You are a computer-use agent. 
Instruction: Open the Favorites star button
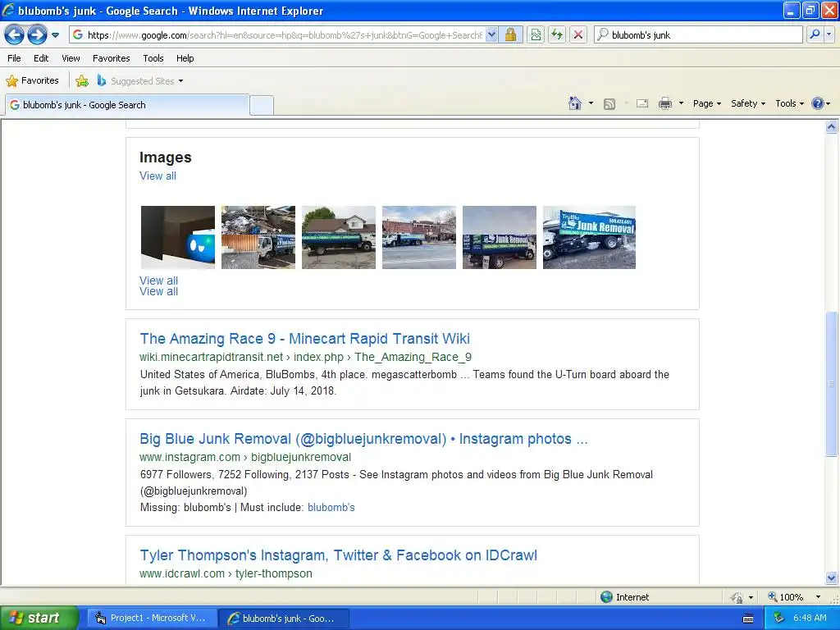point(32,81)
